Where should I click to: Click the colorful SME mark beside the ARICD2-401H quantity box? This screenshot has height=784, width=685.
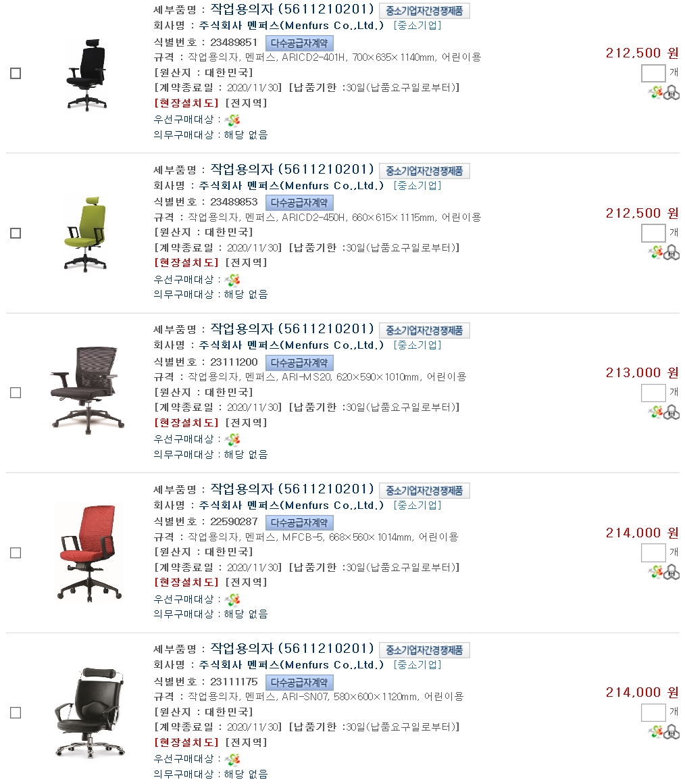pos(655,93)
